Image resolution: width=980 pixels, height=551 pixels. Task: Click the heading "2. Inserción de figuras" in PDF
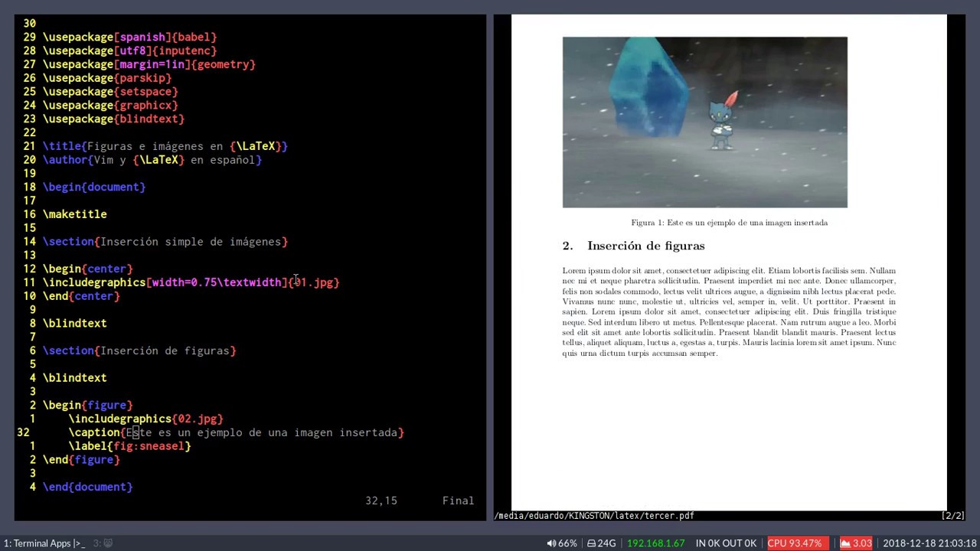click(x=633, y=246)
